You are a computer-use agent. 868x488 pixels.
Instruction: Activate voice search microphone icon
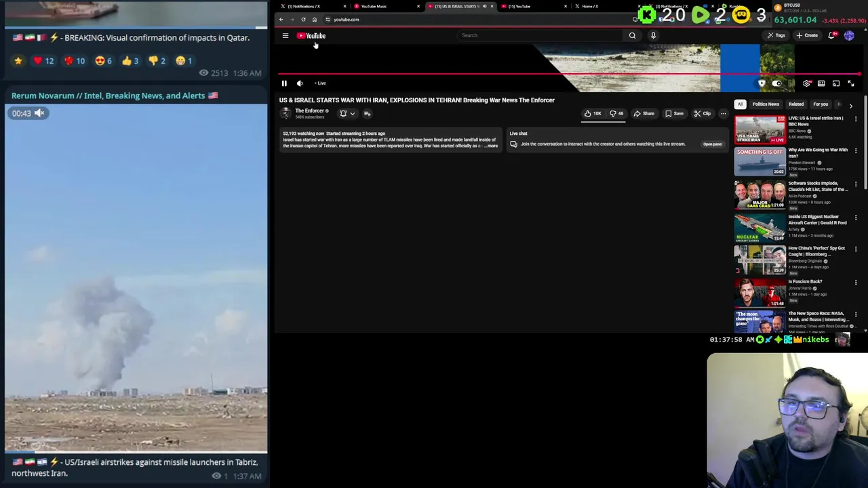(653, 35)
